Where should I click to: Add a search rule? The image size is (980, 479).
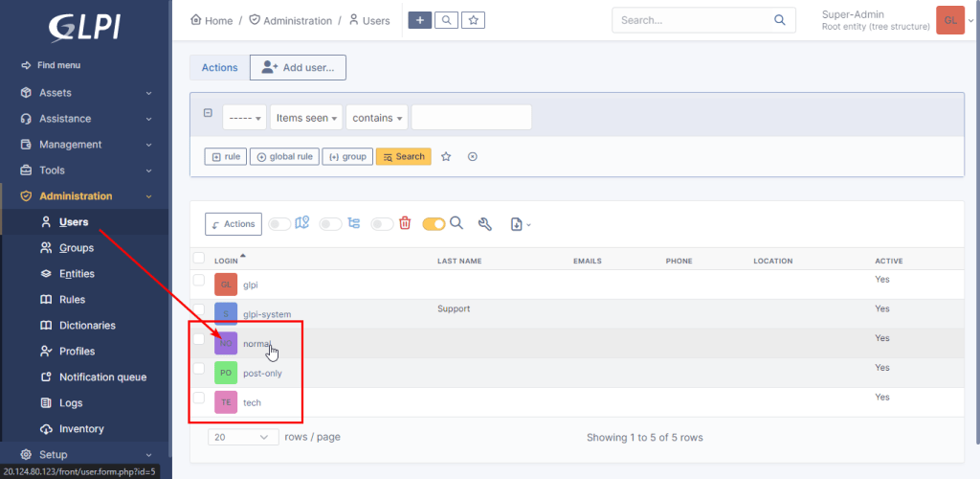pyautogui.click(x=226, y=156)
